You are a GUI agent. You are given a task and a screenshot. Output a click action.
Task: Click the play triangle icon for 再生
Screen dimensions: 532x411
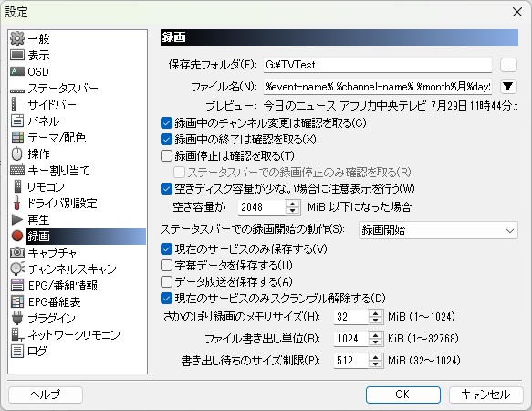[17, 219]
